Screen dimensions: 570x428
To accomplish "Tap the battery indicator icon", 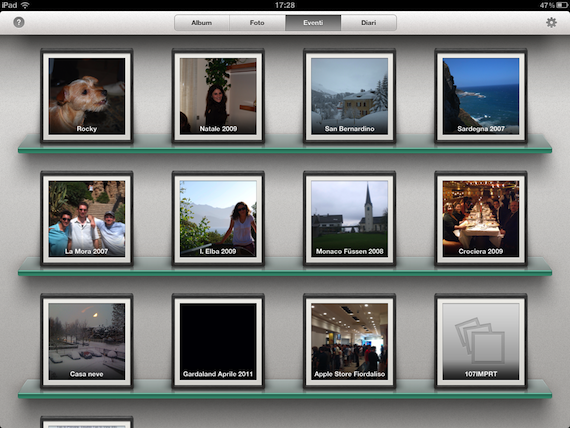I will tap(562, 5).
